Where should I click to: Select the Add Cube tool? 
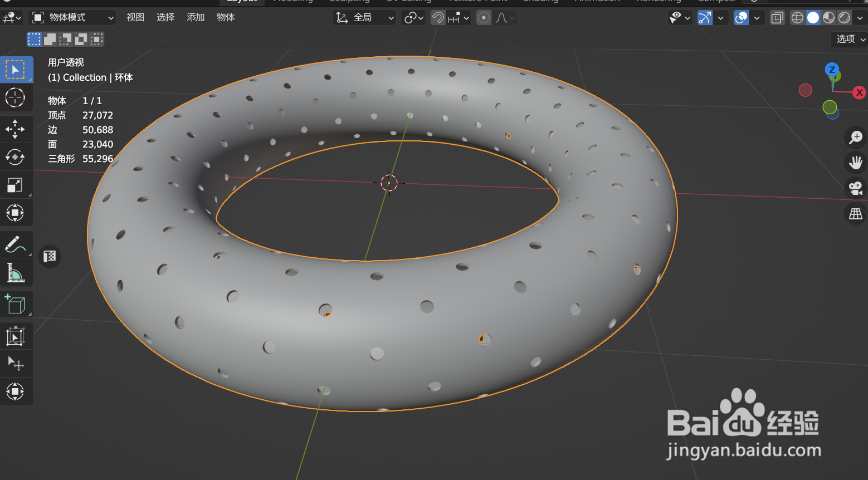15,304
